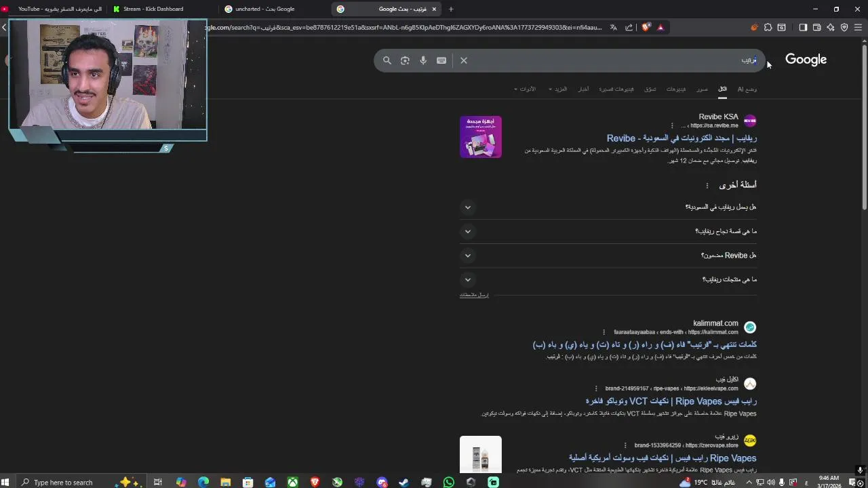The width and height of the screenshot is (868, 488).
Task: Click the Revibe purple result thumbnail
Action: (481, 137)
